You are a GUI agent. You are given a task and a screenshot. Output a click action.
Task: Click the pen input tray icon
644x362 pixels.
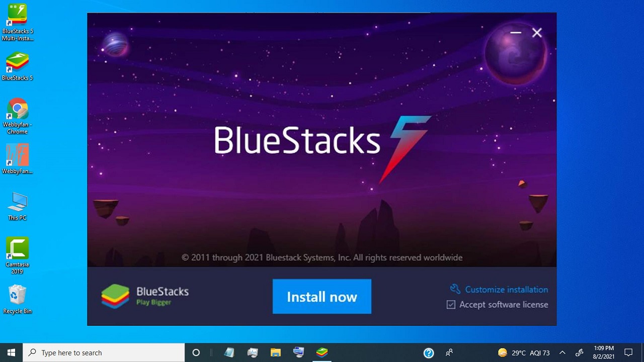(x=580, y=353)
